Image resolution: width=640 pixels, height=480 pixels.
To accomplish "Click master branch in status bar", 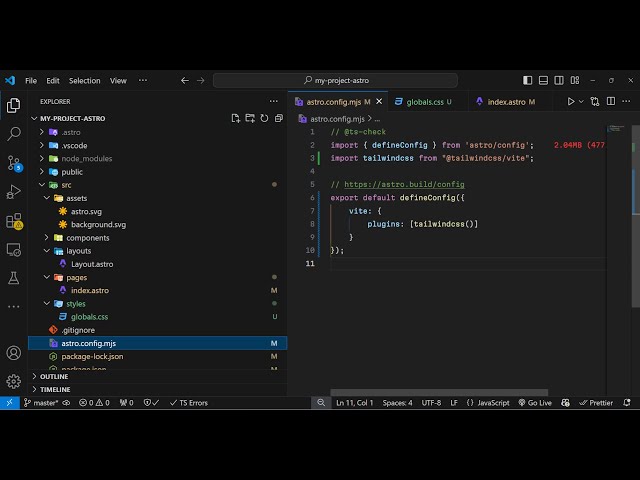I will [41, 402].
